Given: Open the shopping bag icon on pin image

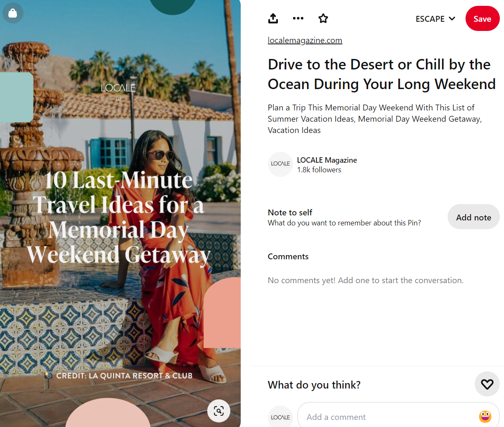Looking at the screenshot, I should 13,13.
